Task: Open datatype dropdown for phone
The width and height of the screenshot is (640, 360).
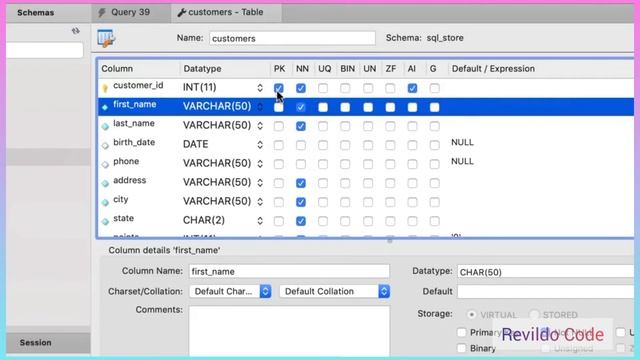Action: click(x=260, y=164)
